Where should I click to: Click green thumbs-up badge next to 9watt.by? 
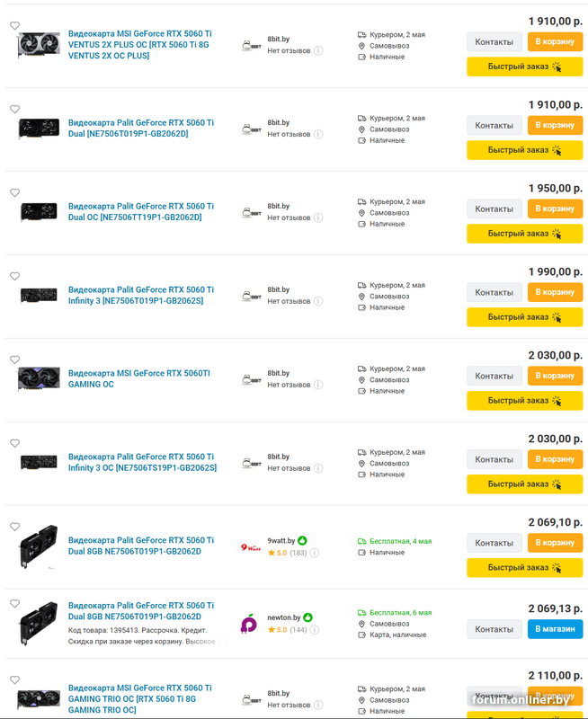(x=302, y=541)
